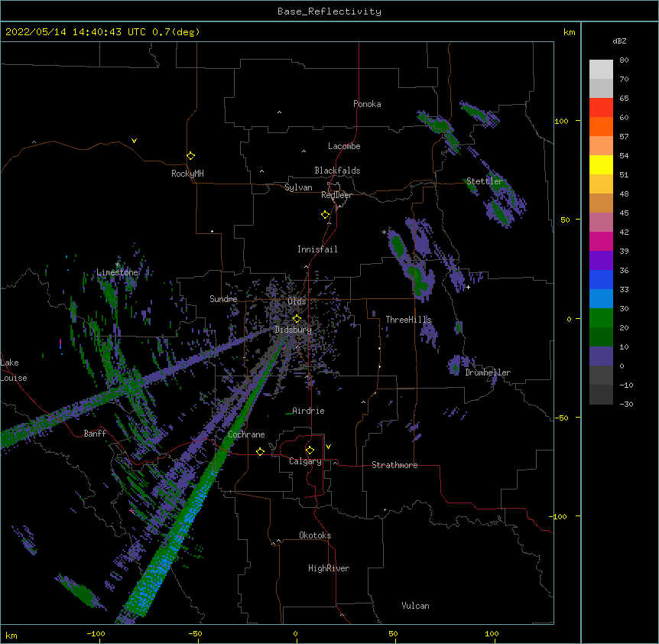
Task: Click the Okotoks label
Action: 315,535
